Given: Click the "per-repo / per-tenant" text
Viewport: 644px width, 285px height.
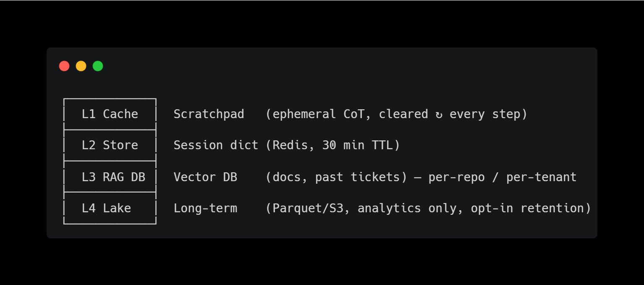Looking at the screenshot, I should 502,177.
